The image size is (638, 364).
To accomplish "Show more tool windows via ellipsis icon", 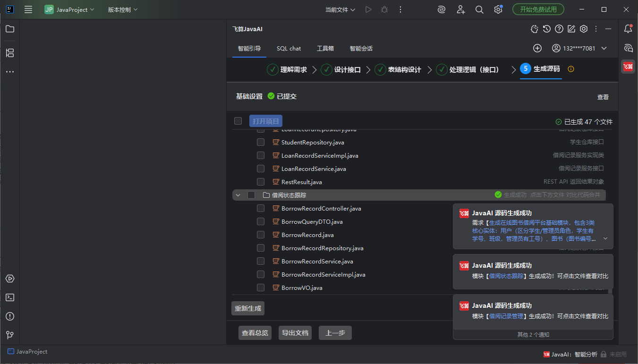I will click(10, 72).
